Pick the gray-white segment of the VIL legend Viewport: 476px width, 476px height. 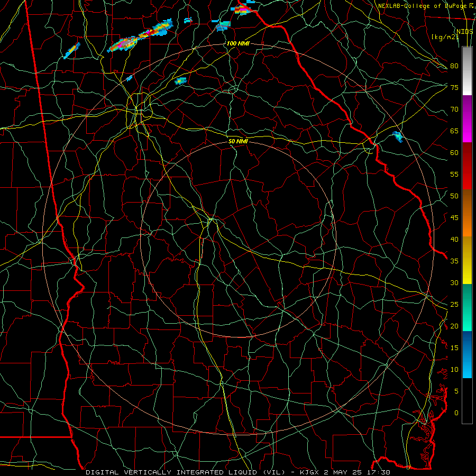[467, 71]
